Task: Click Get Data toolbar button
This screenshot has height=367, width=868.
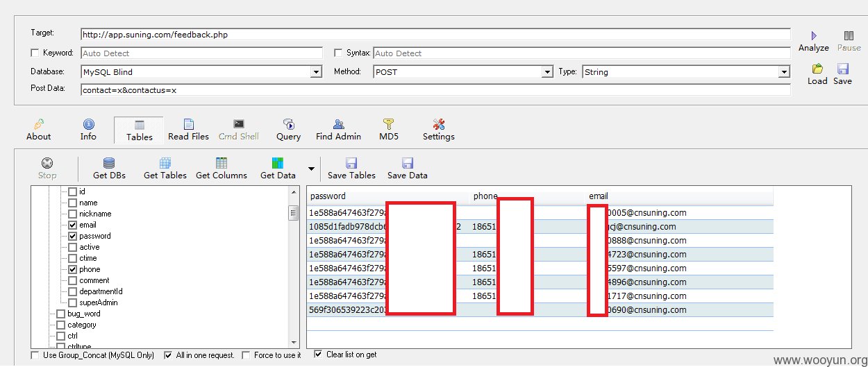Action: pos(278,169)
